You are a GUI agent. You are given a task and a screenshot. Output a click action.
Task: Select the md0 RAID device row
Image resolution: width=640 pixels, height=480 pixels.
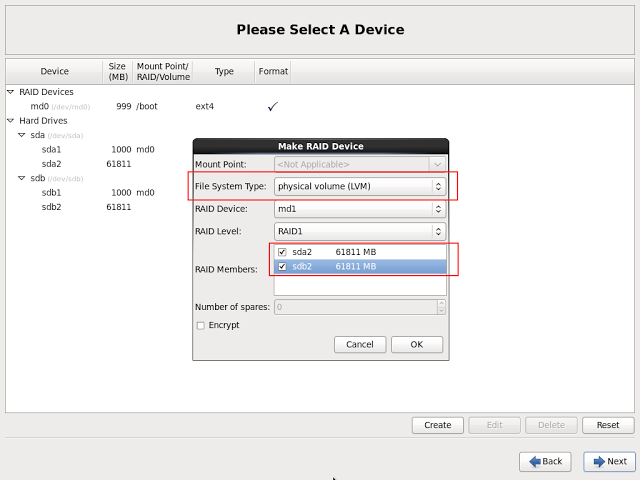(40, 106)
